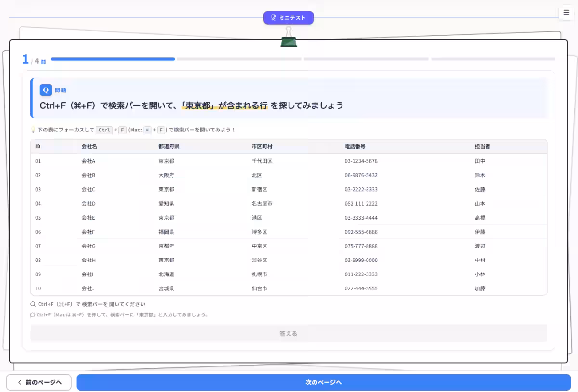The width and height of the screenshot is (578, 392).
Task: Select cell 会社C
Action: pos(89,189)
